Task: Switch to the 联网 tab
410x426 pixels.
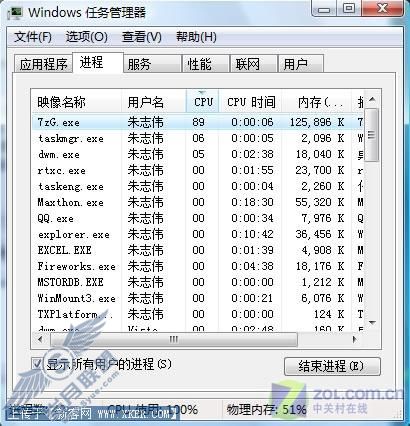Action: pyautogui.click(x=254, y=64)
